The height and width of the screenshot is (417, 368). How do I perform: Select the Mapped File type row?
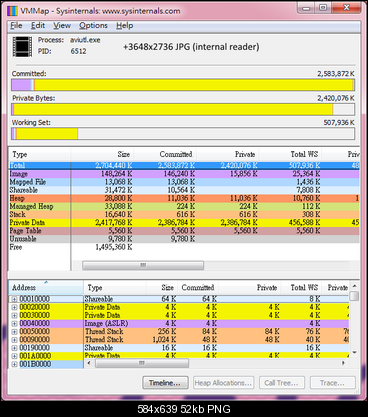[x=184, y=182]
